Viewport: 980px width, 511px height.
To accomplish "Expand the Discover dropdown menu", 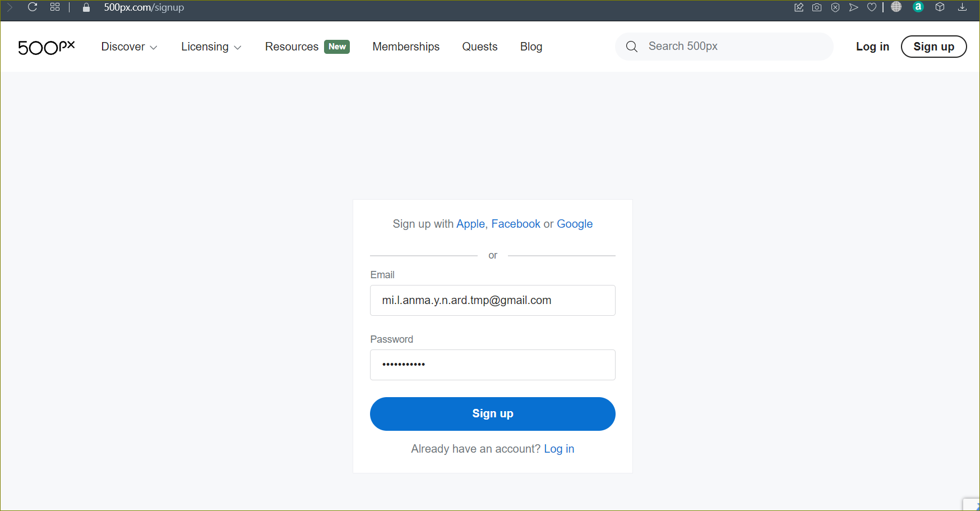I will click(129, 47).
